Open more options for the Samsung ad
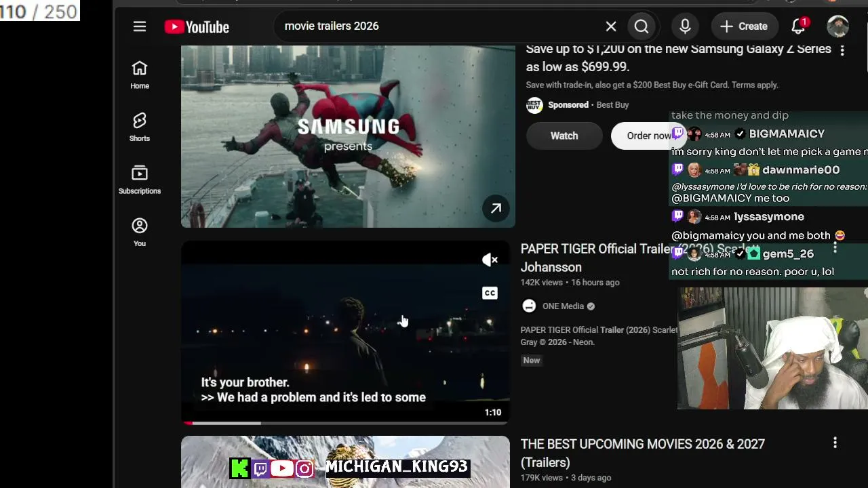This screenshot has height=488, width=868. point(842,50)
